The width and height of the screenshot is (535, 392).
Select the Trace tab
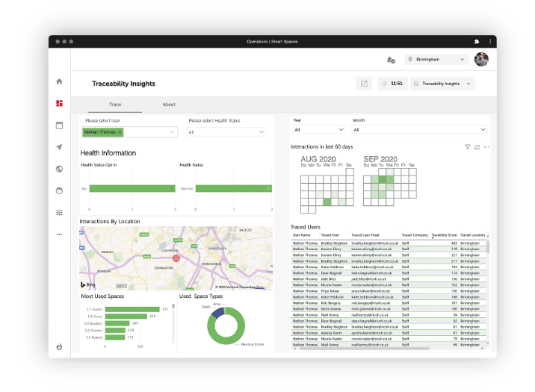coord(115,105)
